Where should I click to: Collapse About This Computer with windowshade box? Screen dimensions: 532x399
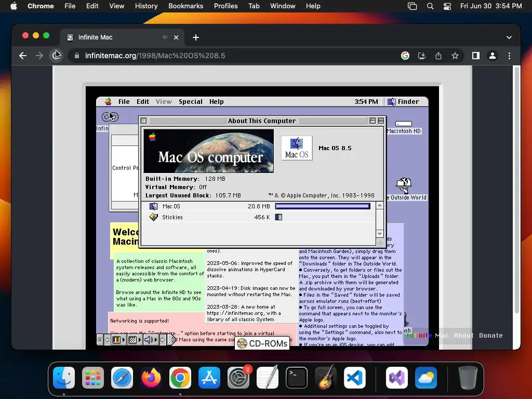[x=381, y=121]
